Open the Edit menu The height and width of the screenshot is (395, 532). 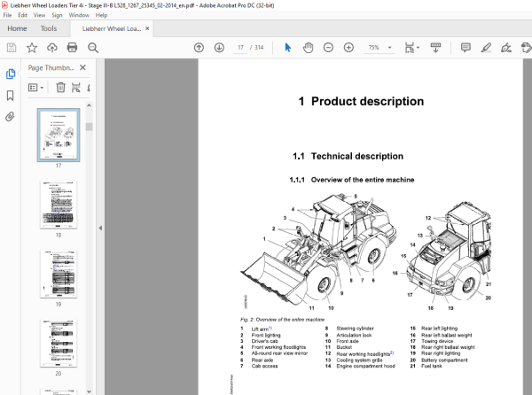click(x=22, y=15)
